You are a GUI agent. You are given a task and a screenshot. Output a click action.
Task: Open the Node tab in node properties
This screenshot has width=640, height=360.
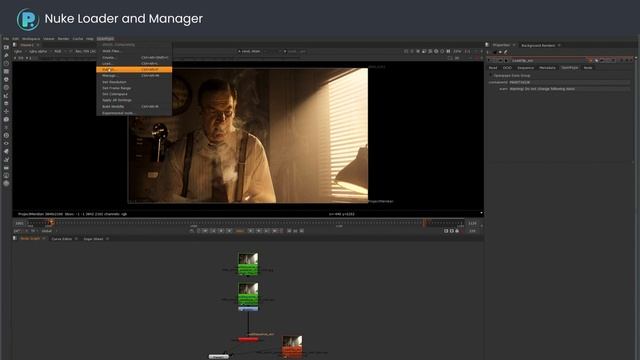[588, 68]
